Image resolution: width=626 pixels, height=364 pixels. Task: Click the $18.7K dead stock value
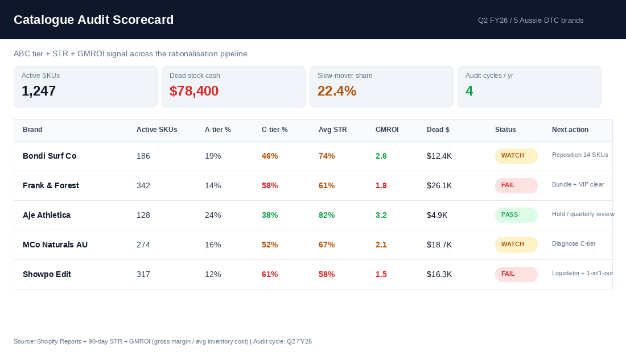(x=439, y=245)
